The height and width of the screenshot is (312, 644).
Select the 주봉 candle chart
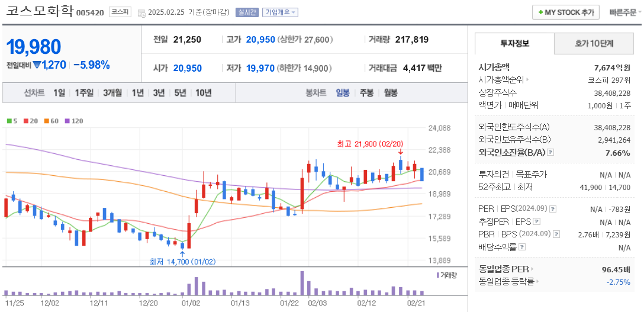tap(366, 93)
